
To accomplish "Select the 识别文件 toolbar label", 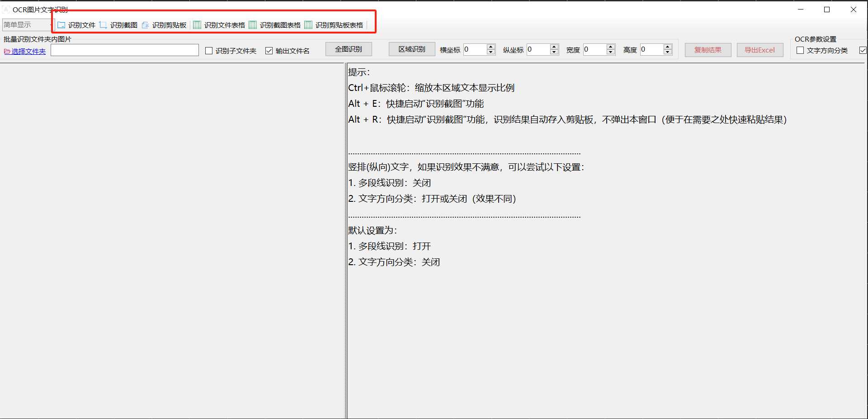I will (82, 25).
